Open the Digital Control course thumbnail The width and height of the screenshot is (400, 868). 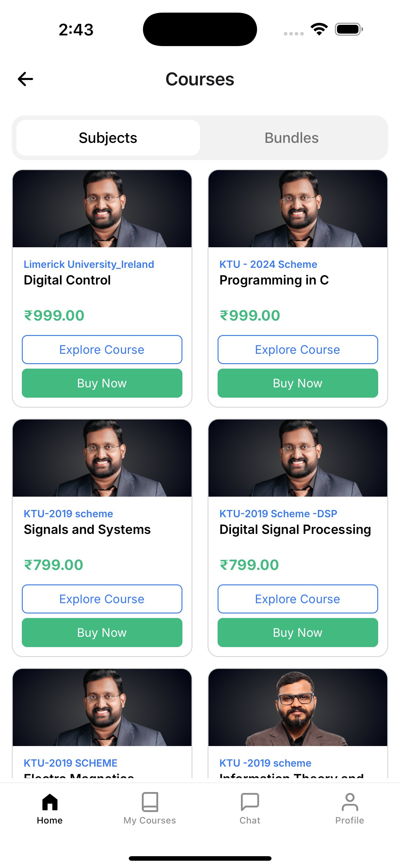[x=102, y=209]
